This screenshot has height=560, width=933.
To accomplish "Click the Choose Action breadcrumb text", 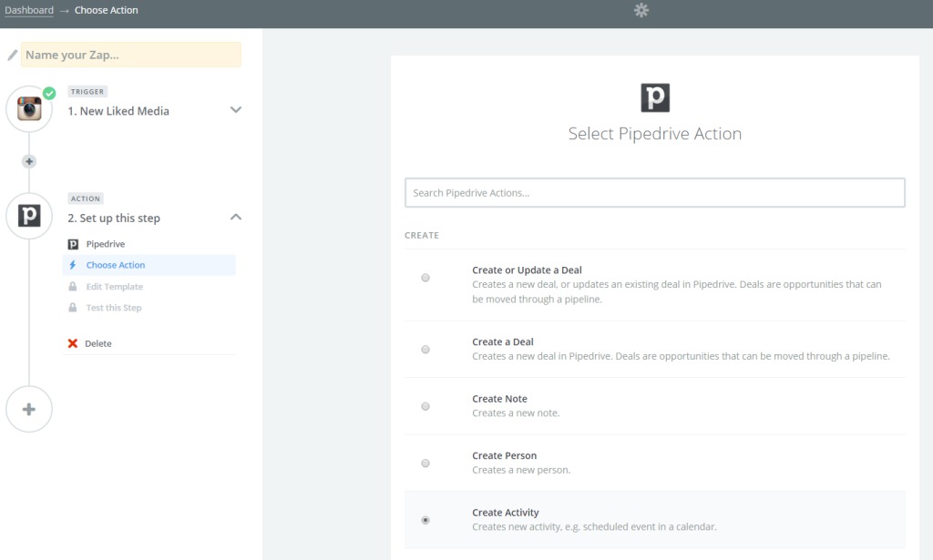I will point(107,10).
